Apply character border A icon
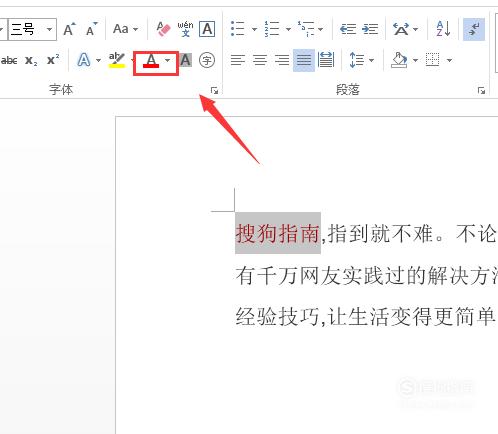 coord(207,29)
